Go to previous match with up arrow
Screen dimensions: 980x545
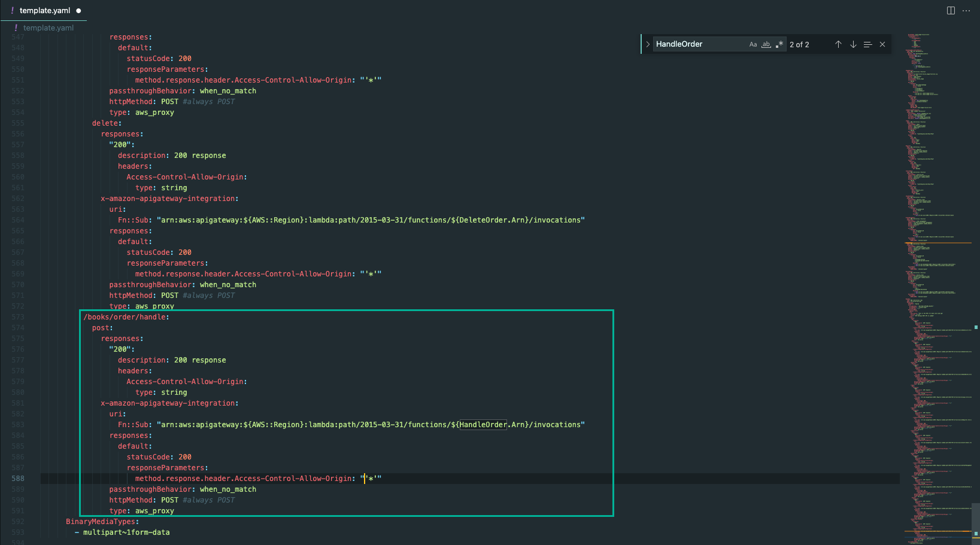pos(838,44)
